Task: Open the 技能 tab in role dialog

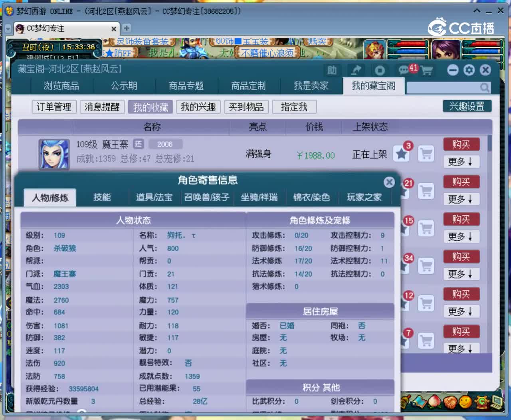Action: tap(102, 197)
